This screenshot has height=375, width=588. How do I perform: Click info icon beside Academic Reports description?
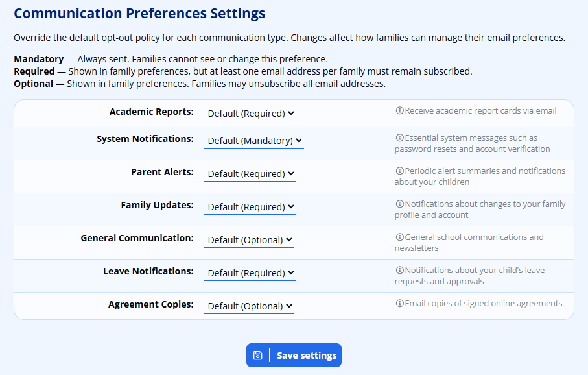(399, 111)
